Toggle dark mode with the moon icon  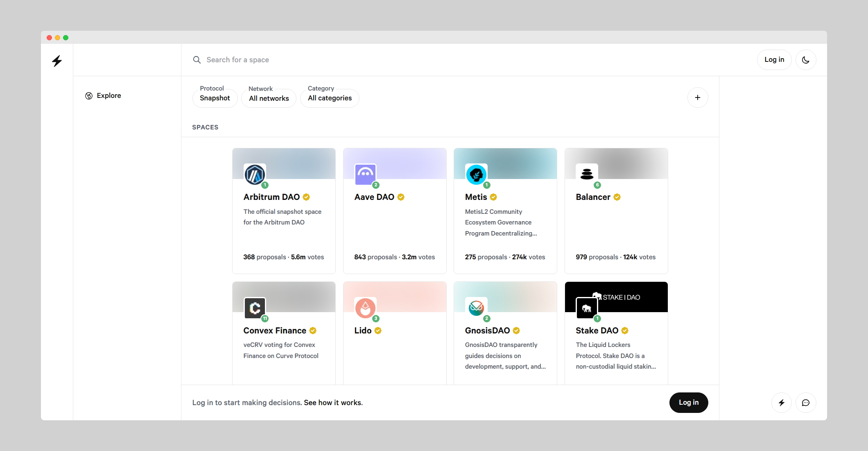coord(805,60)
